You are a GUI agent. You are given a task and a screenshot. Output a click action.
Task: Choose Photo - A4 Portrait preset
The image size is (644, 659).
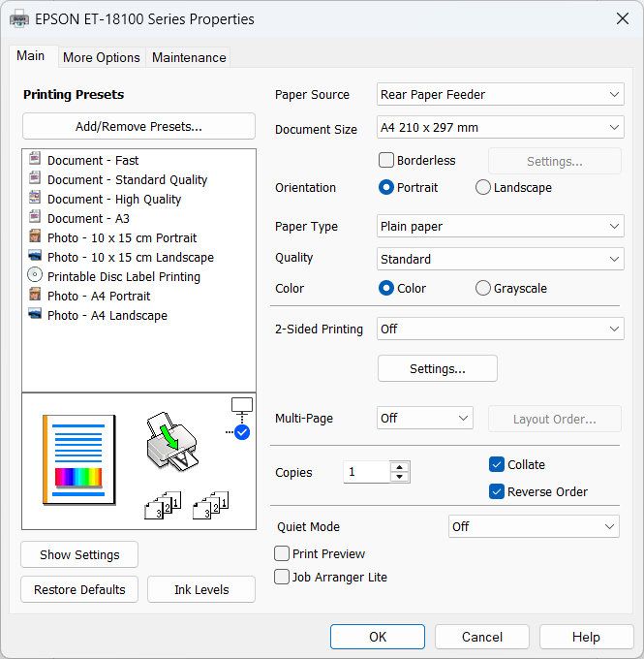coord(99,296)
